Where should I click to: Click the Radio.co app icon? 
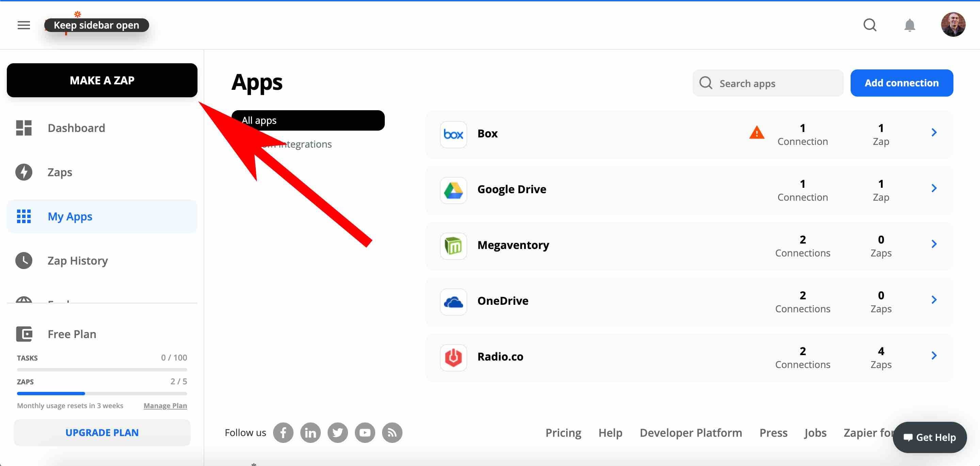coord(453,357)
